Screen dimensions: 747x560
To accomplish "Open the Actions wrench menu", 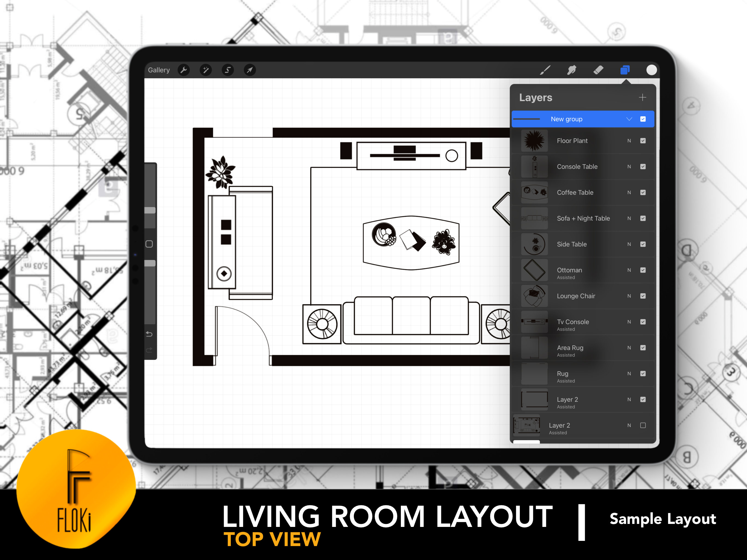I will pos(184,70).
